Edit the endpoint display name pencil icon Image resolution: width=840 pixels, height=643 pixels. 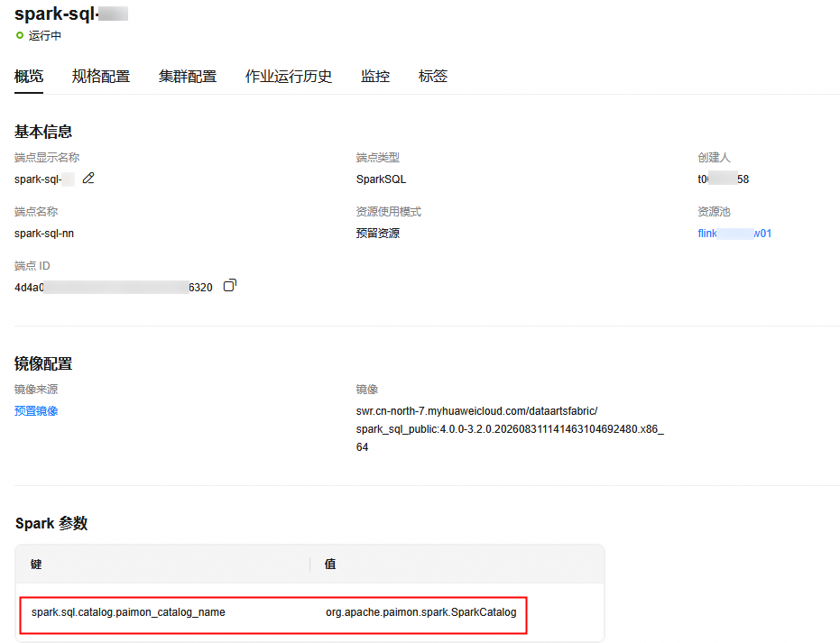[88, 179]
